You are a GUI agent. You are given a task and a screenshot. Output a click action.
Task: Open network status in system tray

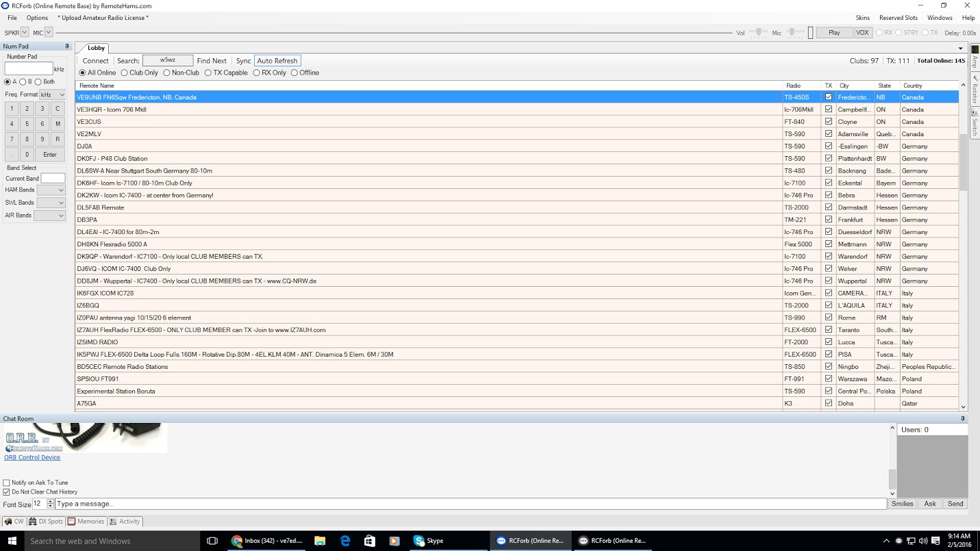[911, 541]
